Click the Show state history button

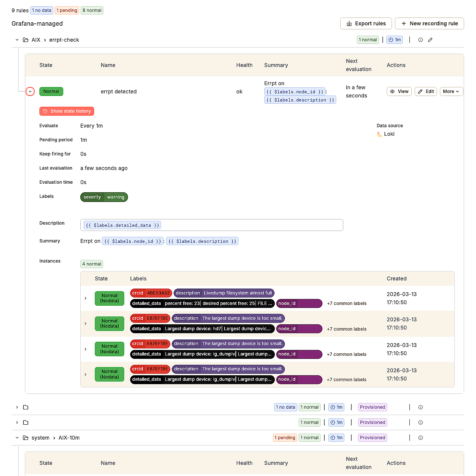(67, 111)
